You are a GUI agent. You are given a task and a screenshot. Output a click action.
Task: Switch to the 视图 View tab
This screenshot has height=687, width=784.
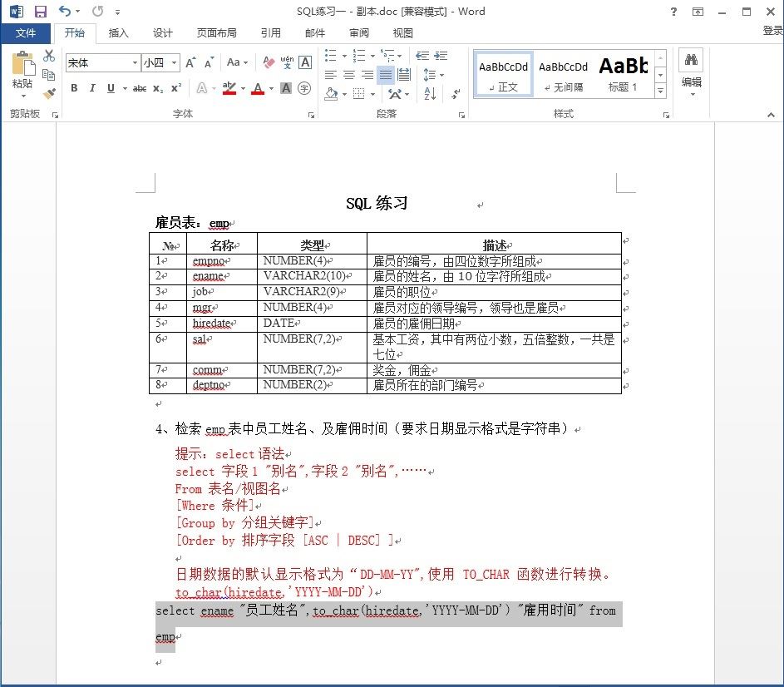click(x=403, y=33)
